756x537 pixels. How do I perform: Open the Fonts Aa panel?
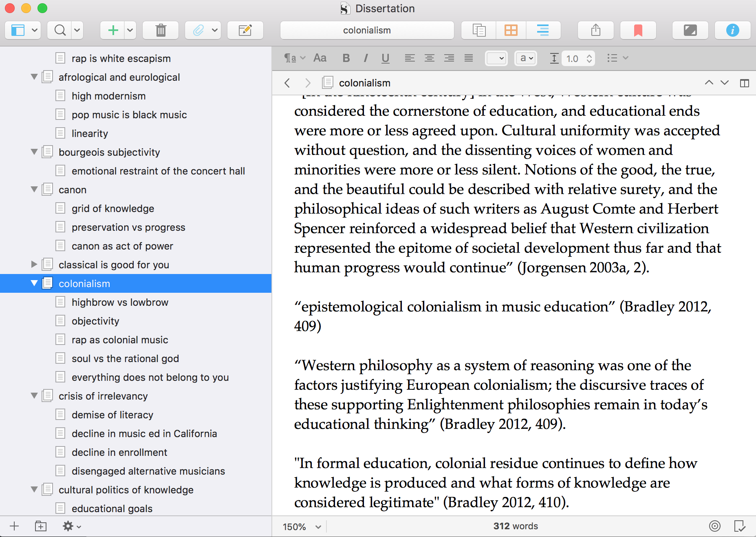[320, 58]
